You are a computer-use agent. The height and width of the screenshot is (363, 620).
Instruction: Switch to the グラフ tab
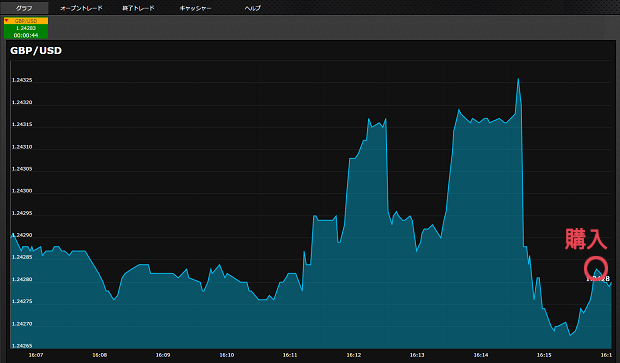(x=24, y=8)
